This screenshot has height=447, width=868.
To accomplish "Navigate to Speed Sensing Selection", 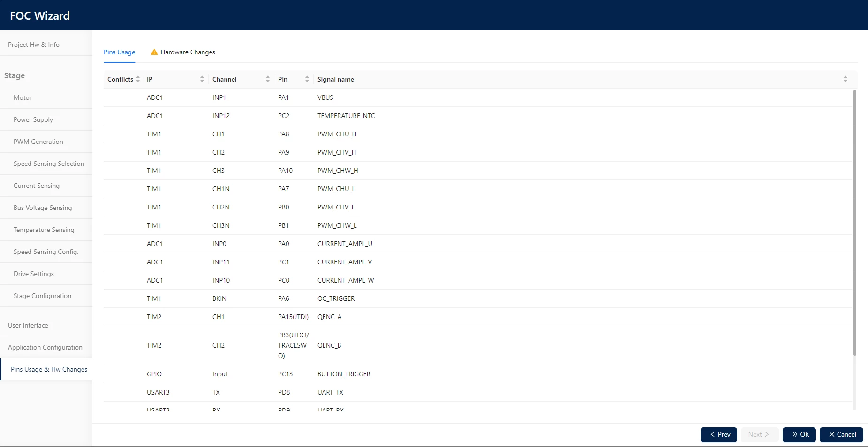I will (x=49, y=164).
